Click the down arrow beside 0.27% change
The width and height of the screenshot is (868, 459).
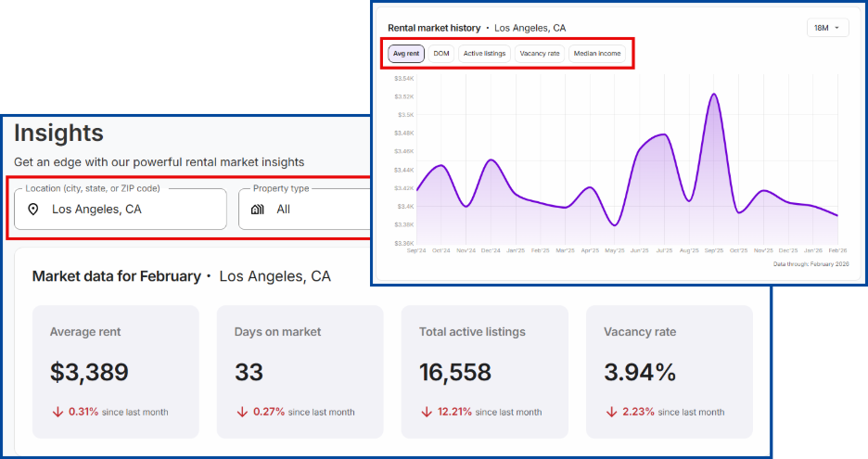click(242, 412)
